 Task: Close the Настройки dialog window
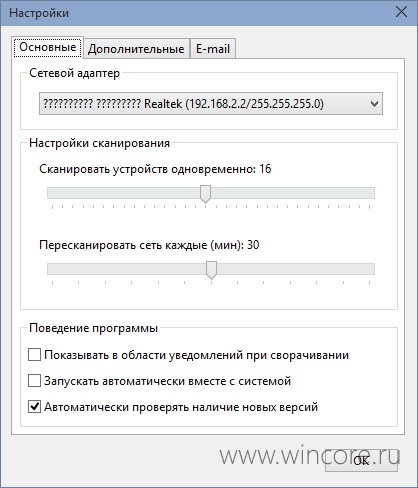point(401,12)
